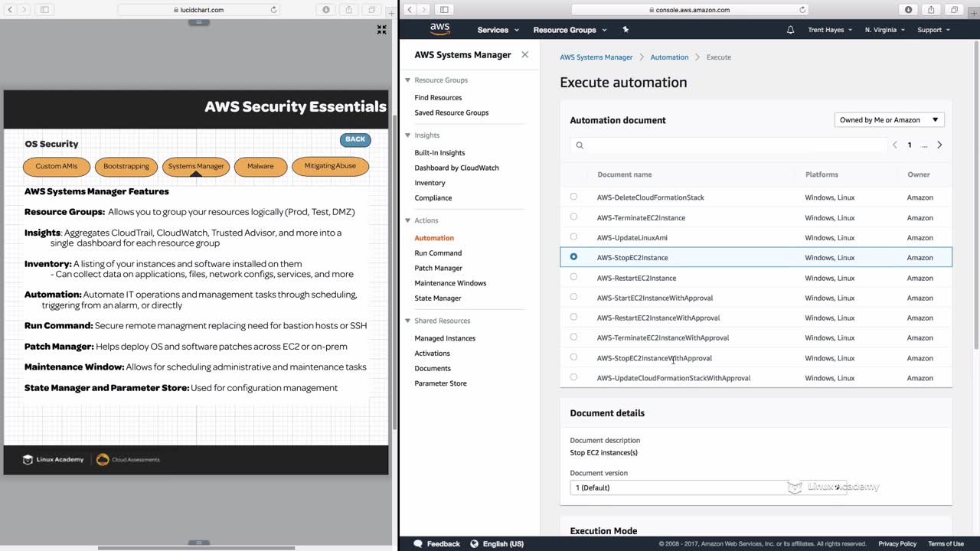Switch to the Mitigating Abuse slide tab
Viewport: 980px width, 551px height.
point(330,166)
